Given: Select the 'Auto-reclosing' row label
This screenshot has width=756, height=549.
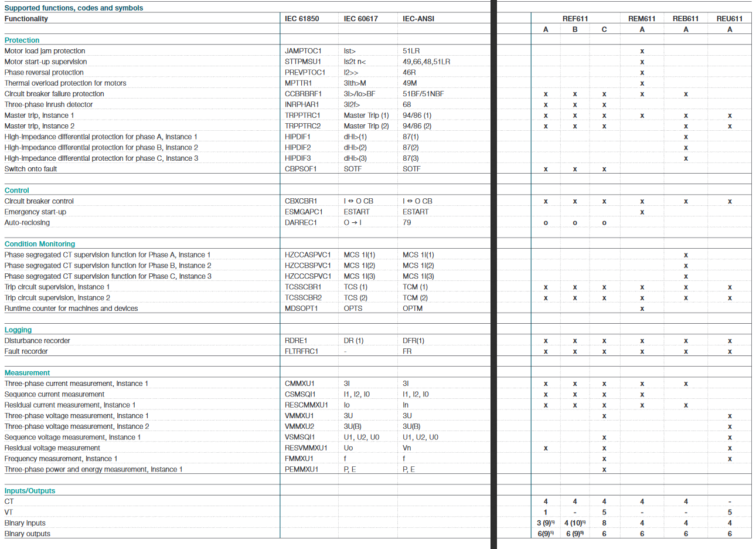Looking at the screenshot, I should 27,223.
